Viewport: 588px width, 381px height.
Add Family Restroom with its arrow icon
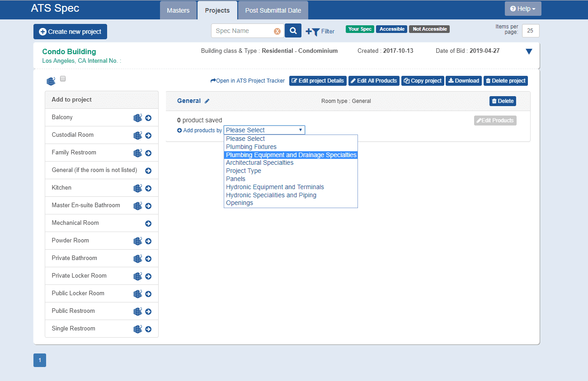(x=148, y=153)
